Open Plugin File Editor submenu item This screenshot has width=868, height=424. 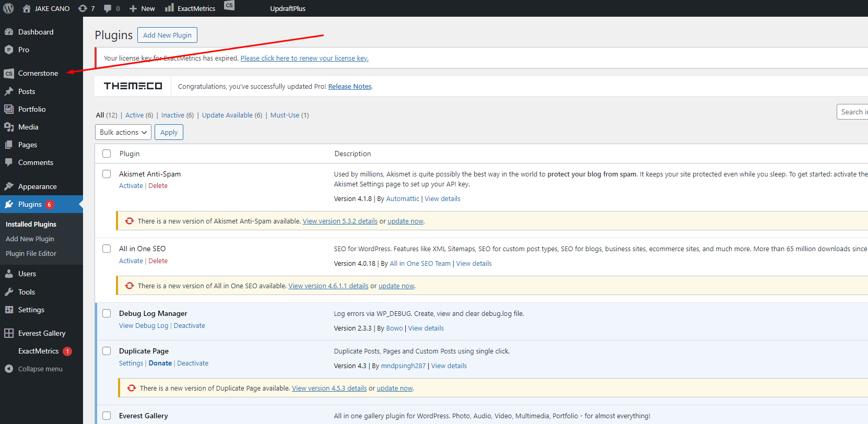point(31,253)
